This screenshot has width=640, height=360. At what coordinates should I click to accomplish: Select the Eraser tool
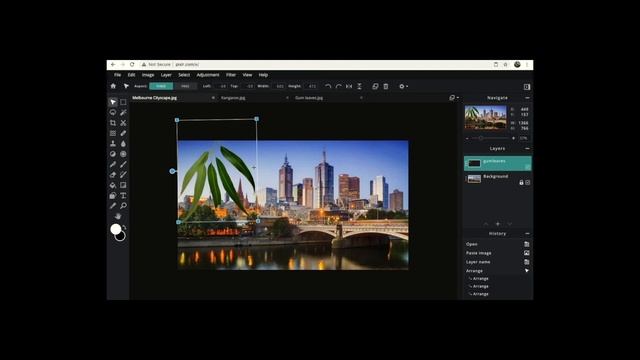(113, 175)
